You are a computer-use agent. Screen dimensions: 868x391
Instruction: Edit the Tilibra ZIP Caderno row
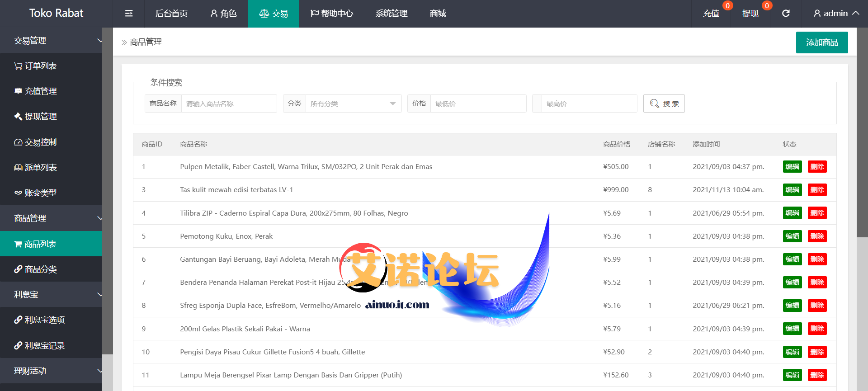point(792,213)
